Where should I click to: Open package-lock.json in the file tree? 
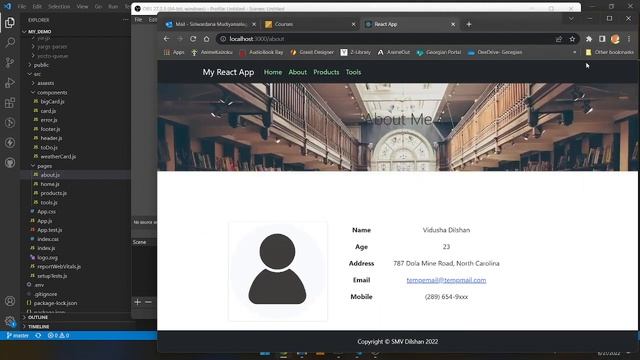[x=55, y=303]
